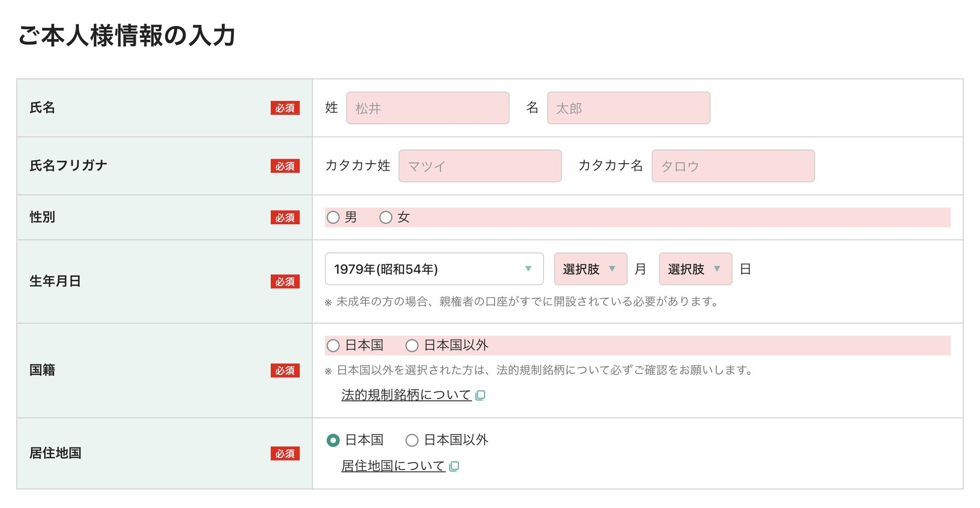This screenshot has width=980, height=508.
Task: Click the birth year dropdown arrow
Action: (528, 269)
